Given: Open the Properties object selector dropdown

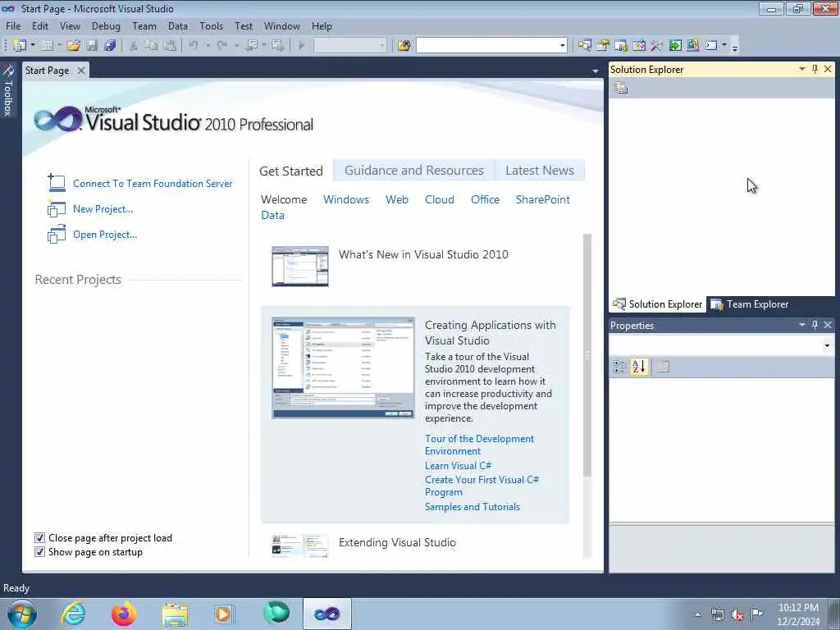Looking at the screenshot, I should coord(827,345).
